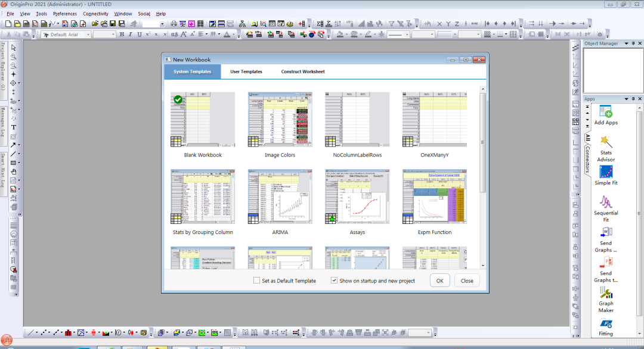Click the Save Project floppy icon
644x349 pixels.
pos(113,24)
